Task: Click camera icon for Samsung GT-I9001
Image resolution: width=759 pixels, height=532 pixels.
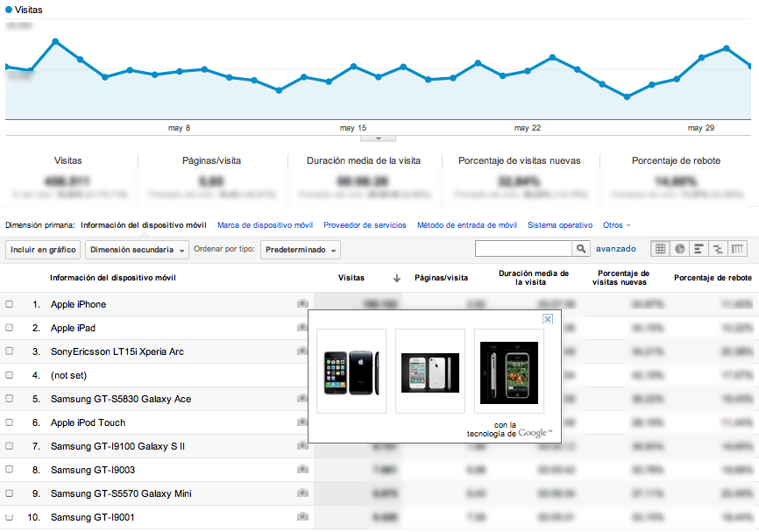Action: tap(302, 517)
